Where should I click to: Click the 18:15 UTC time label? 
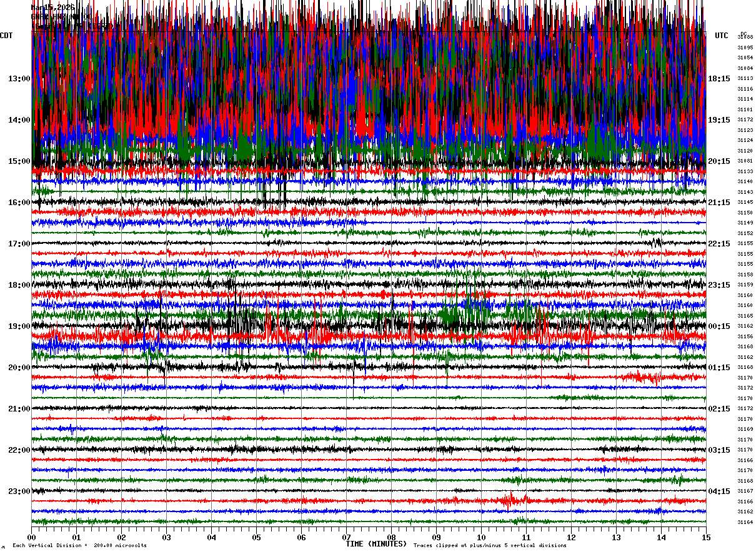(x=719, y=79)
